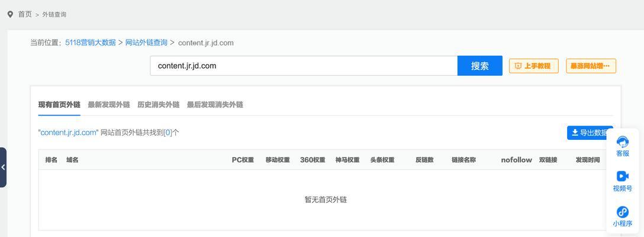
Task: Expand the left sidebar collapse arrow
Action: [3, 167]
